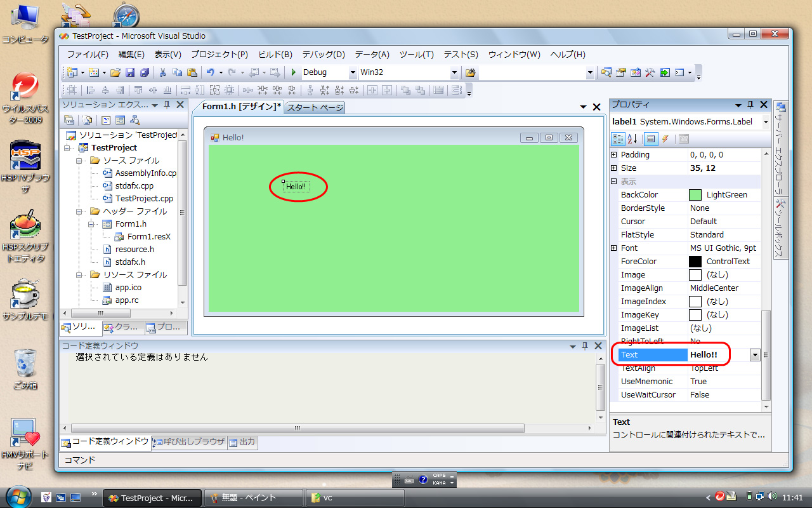The width and height of the screenshot is (812, 508).
Task: Switch to the スタート ページ tab
Action: coord(315,108)
